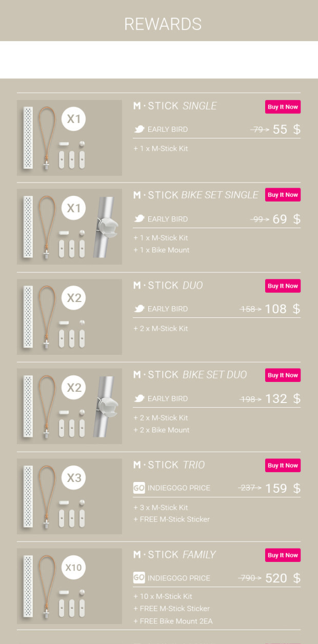Image resolution: width=318 pixels, height=644 pixels.
Task: Click the X10 quantity badge on the Family image
Action: (x=73, y=567)
